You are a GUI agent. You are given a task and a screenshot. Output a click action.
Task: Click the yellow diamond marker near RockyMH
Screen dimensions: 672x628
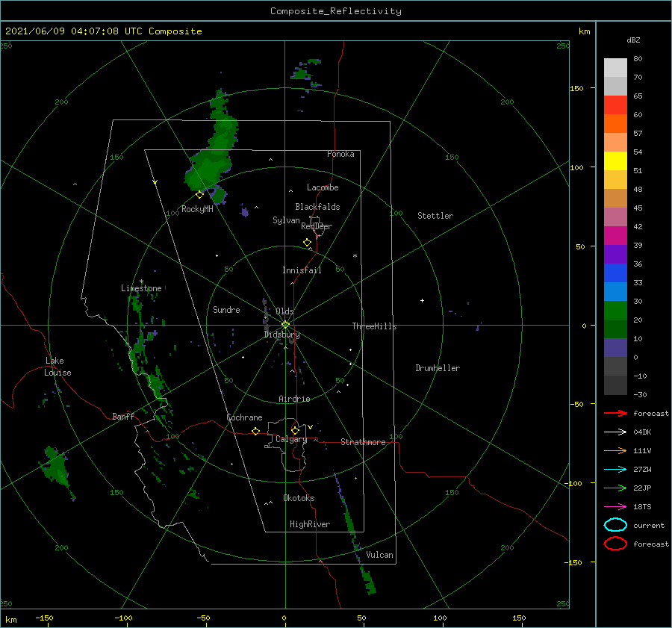click(x=199, y=195)
